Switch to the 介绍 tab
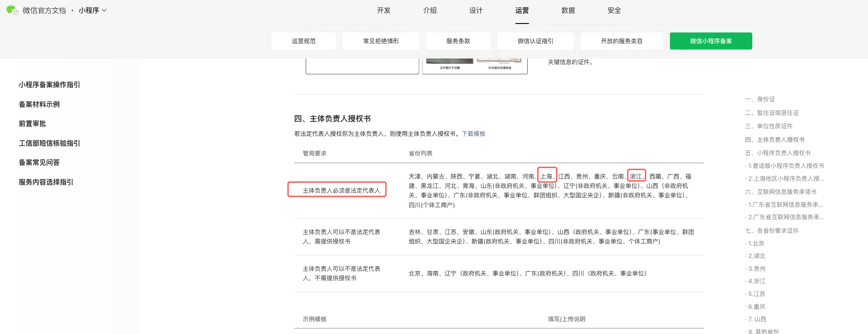 click(430, 10)
